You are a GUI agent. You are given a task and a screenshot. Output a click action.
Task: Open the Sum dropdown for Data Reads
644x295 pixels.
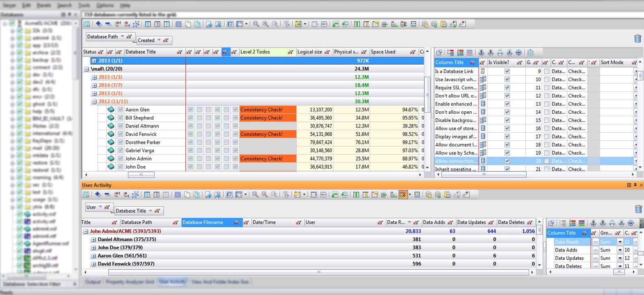620,242
